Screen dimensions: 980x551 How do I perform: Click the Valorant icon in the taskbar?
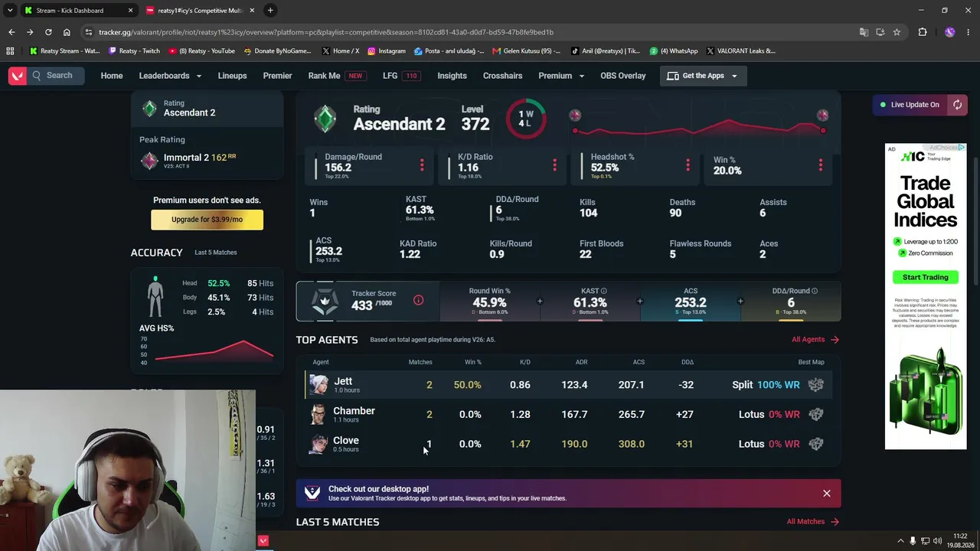point(263,540)
